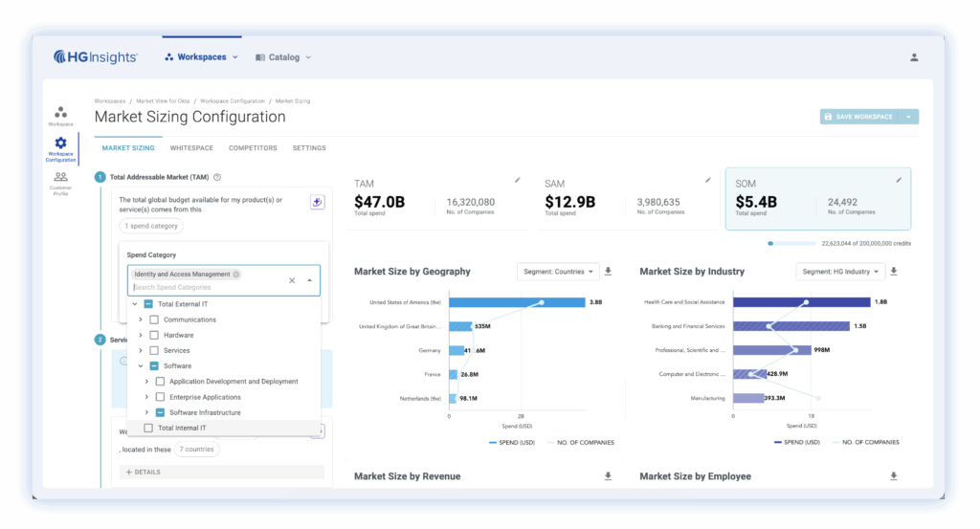The width and height of the screenshot is (980, 529).
Task: Check the Hardware checkbox
Action: 154,335
